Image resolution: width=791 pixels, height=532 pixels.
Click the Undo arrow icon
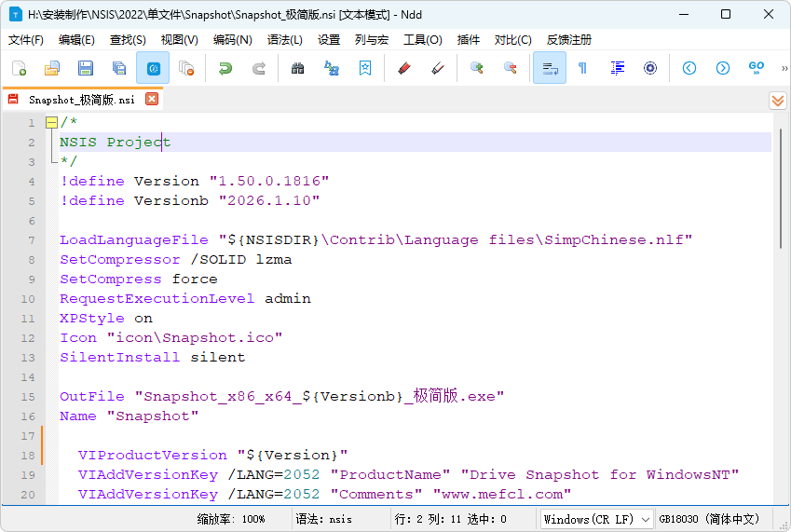pyautogui.click(x=225, y=68)
